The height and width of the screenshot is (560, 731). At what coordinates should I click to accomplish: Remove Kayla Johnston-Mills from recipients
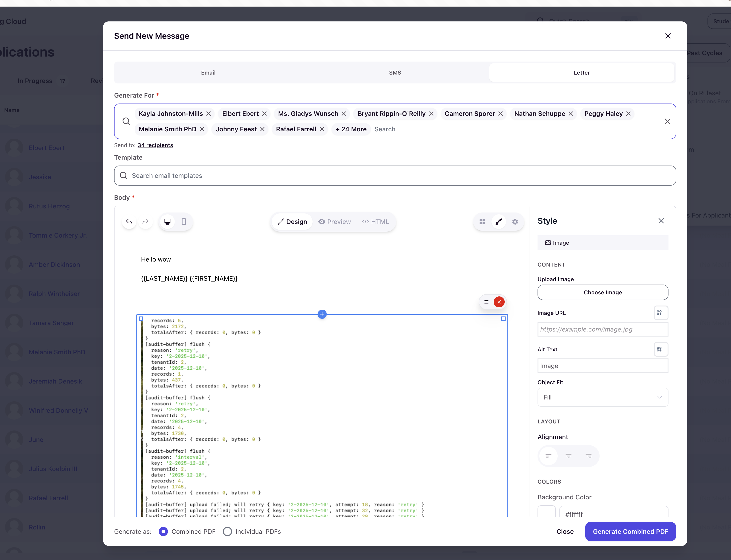(x=209, y=114)
